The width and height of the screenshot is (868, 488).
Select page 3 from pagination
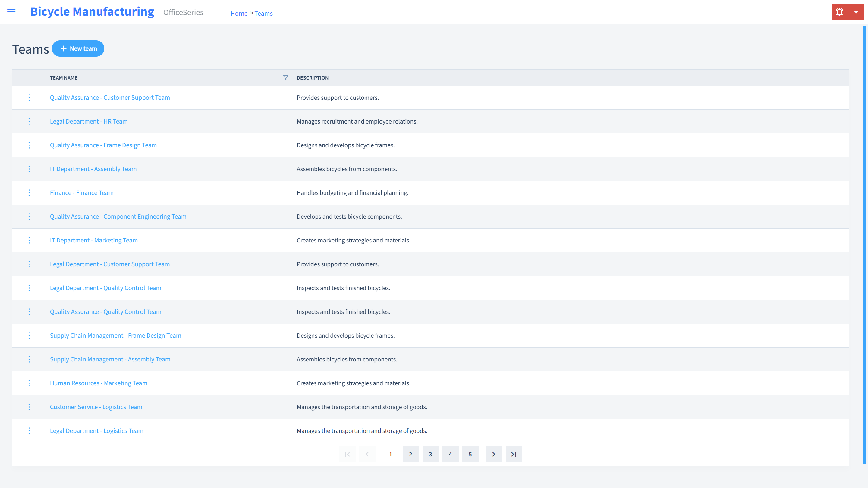[x=430, y=454]
